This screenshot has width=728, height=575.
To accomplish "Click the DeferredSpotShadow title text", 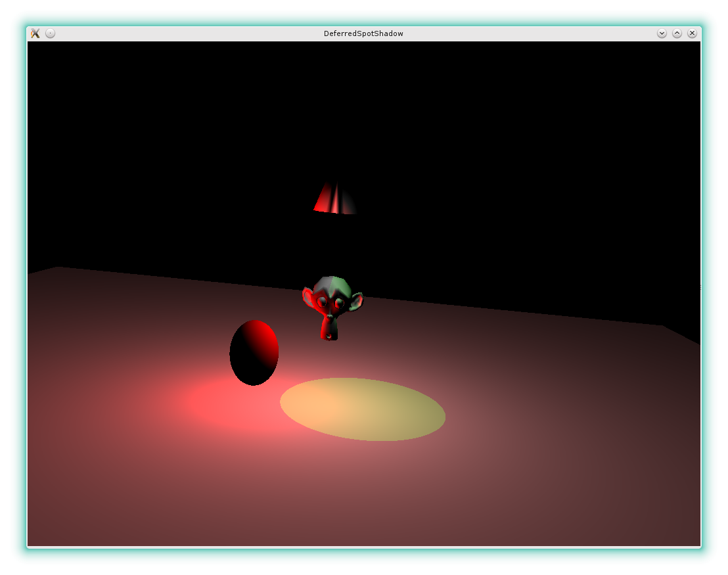I will coord(363,34).
